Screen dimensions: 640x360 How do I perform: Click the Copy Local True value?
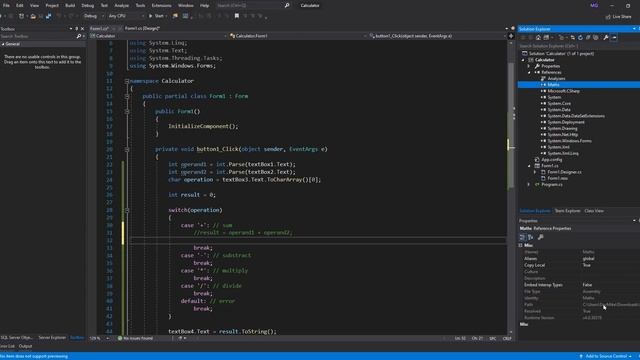586,265
